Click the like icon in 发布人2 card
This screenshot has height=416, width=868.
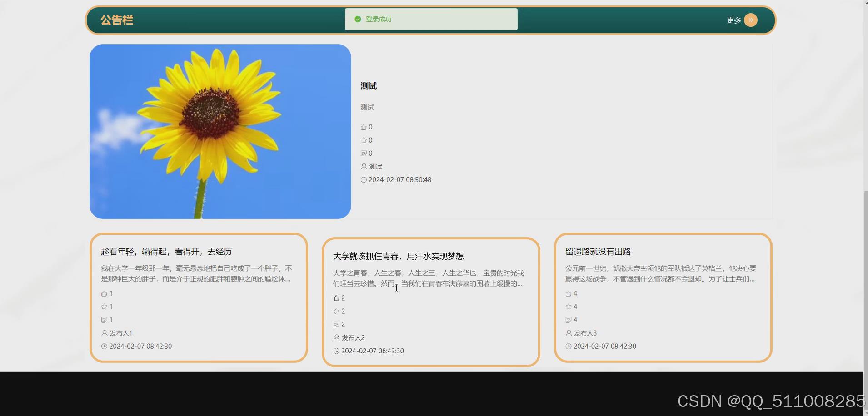click(x=336, y=298)
